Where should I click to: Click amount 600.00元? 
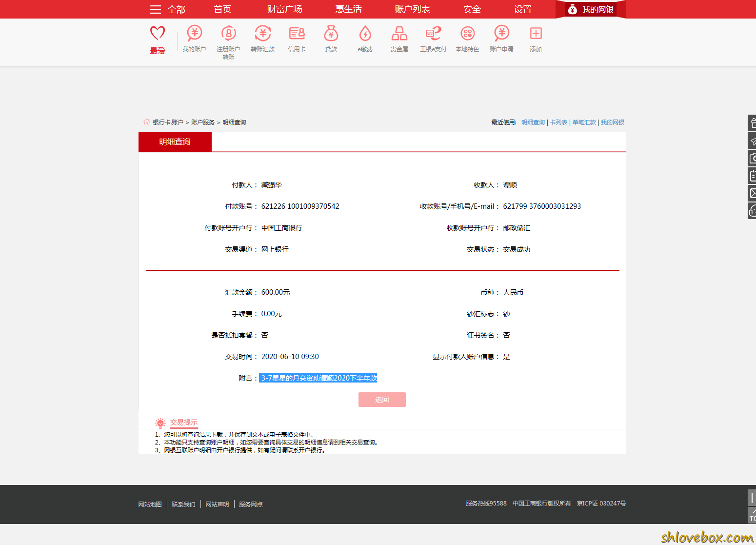[276, 292]
